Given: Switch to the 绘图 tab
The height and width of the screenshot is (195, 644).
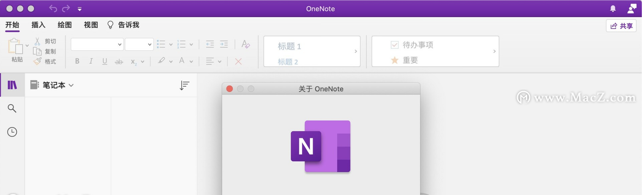Looking at the screenshot, I should (x=65, y=25).
